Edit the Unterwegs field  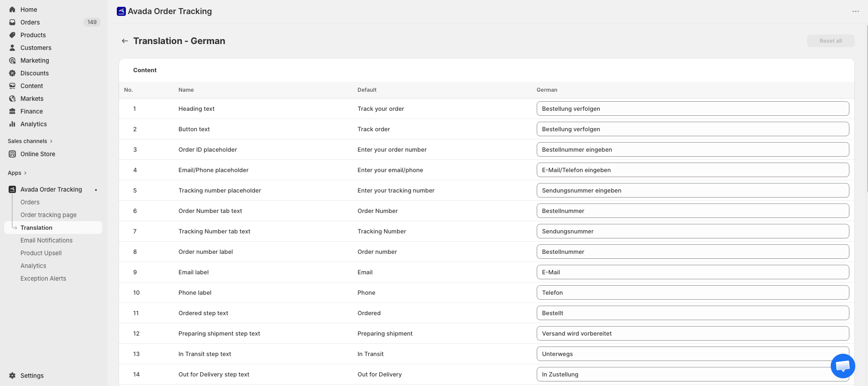693,354
